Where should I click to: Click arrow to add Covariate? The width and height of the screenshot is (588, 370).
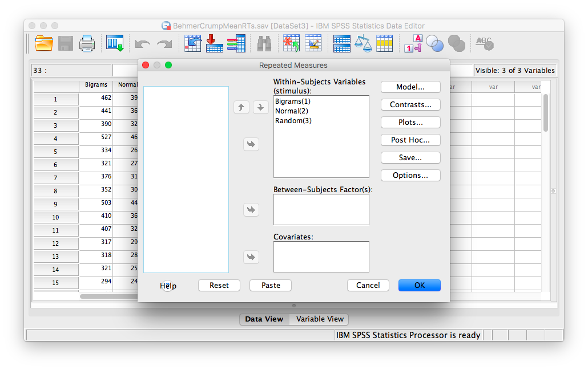(x=251, y=257)
